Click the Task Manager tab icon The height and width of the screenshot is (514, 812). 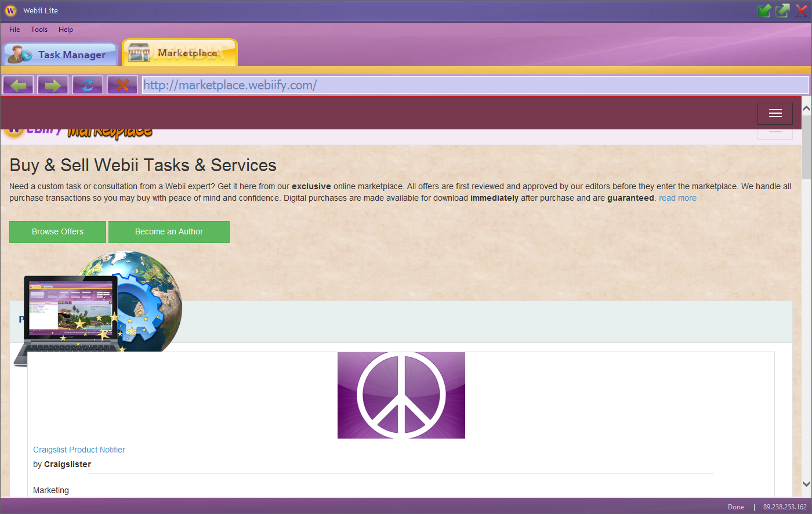point(20,55)
